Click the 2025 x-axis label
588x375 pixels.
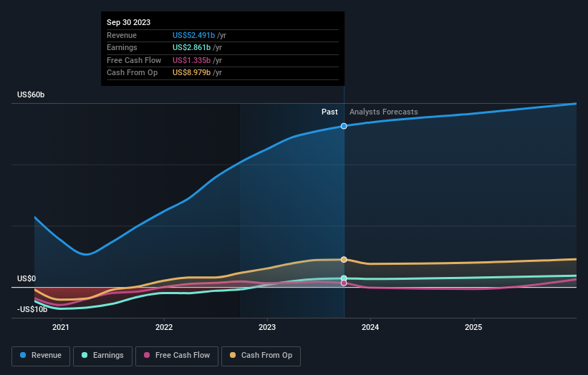[x=473, y=328]
